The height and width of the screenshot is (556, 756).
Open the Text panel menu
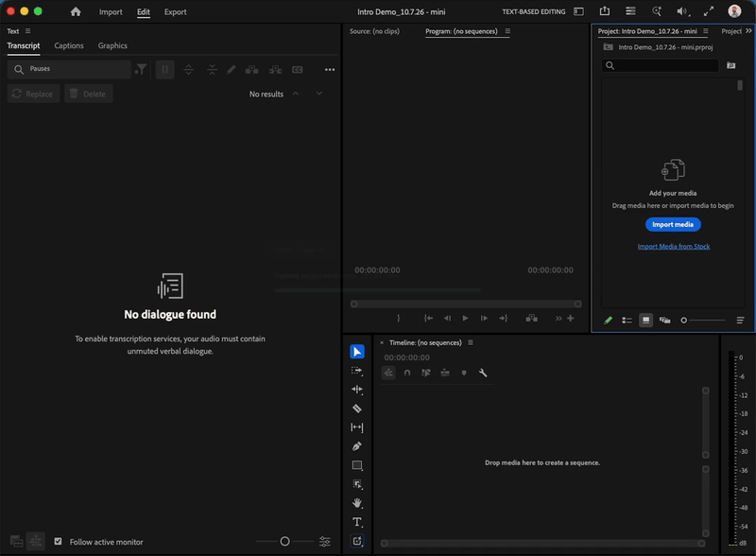tap(28, 31)
